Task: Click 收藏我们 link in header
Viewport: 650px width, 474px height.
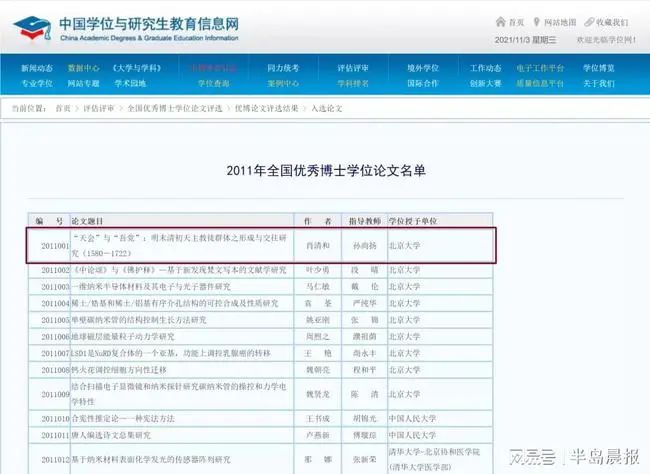Action: click(612, 22)
